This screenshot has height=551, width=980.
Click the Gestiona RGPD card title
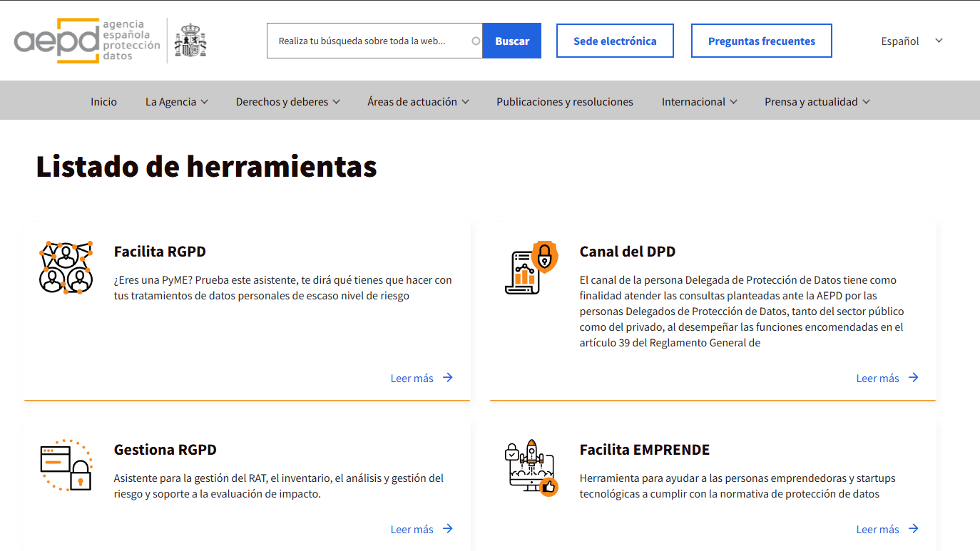point(165,450)
